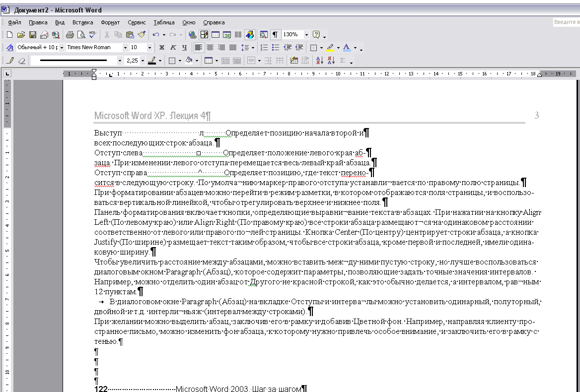
Task: Align text to the right
Action: point(221,47)
